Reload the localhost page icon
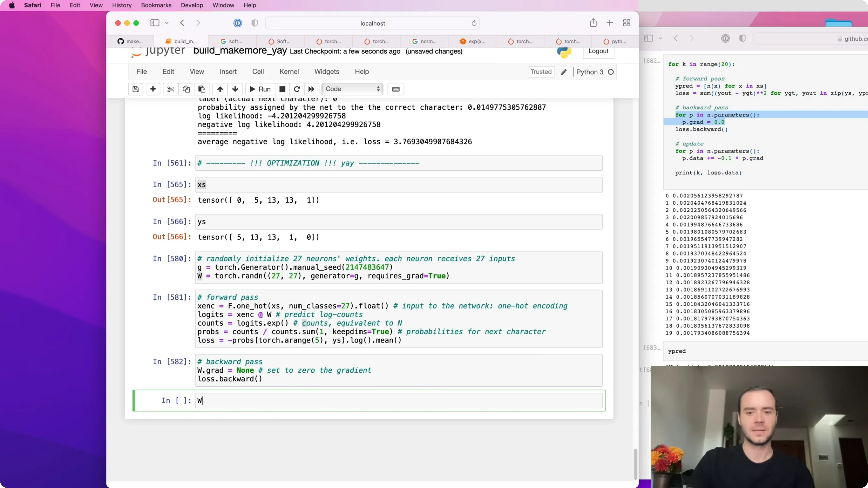This screenshot has height=488, width=868. click(474, 23)
